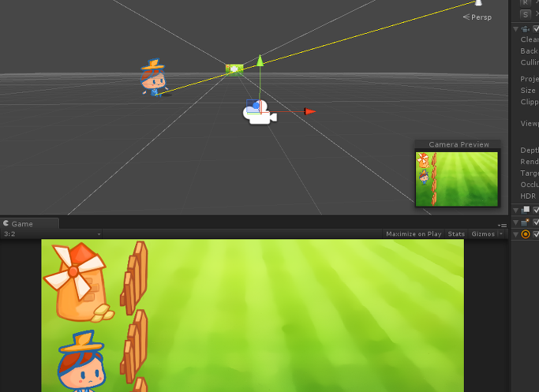The width and height of the screenshot is (539, 392).
Task: Click the windmill sprite in Game view
Action: click(x=78, y=282)
